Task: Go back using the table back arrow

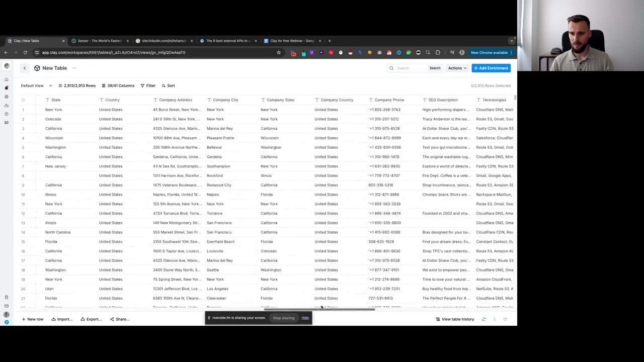Action: point(24,68)
